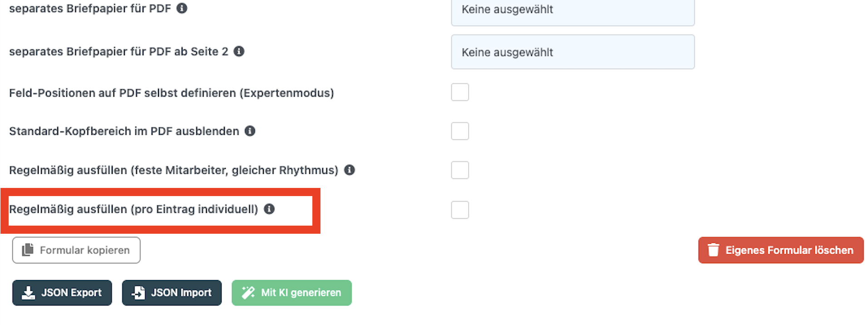Check Regelmäßig ausfüllen feste Mitarbeiter checkbox
868x325 pixels.
click(x=459, y=170)
